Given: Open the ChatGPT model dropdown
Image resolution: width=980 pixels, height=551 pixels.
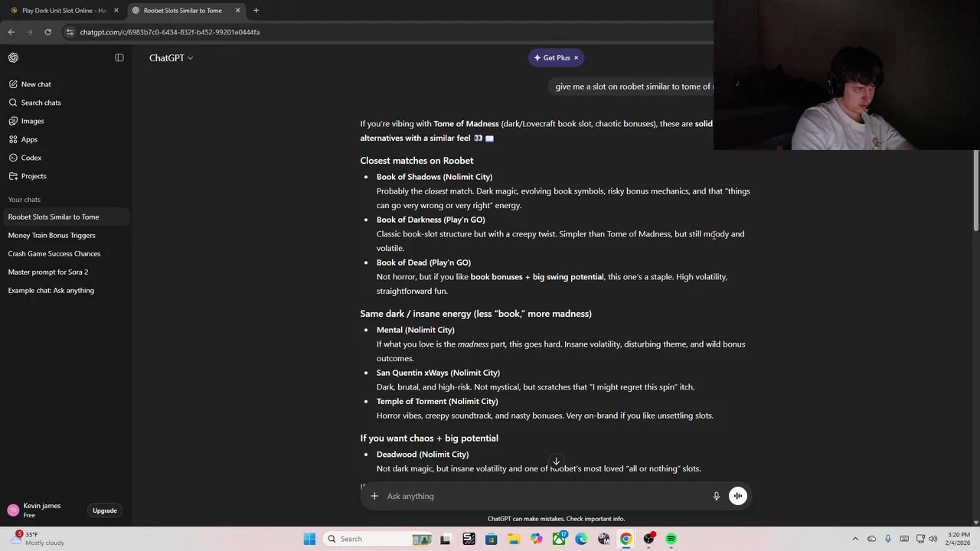Looking at the screenshot, I should [x=171, y=57].
